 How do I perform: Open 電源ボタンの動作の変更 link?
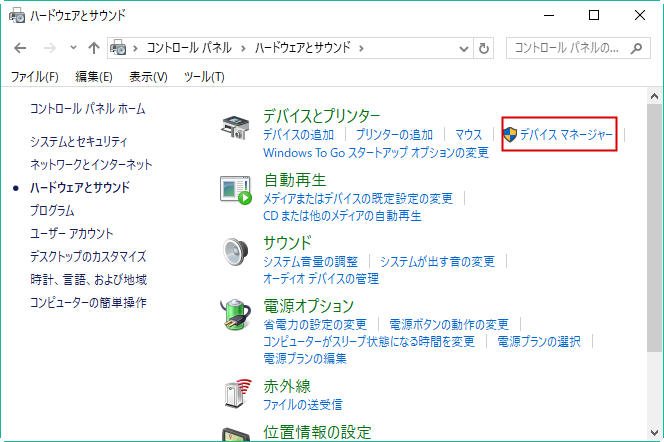click(x=449, y=324)
